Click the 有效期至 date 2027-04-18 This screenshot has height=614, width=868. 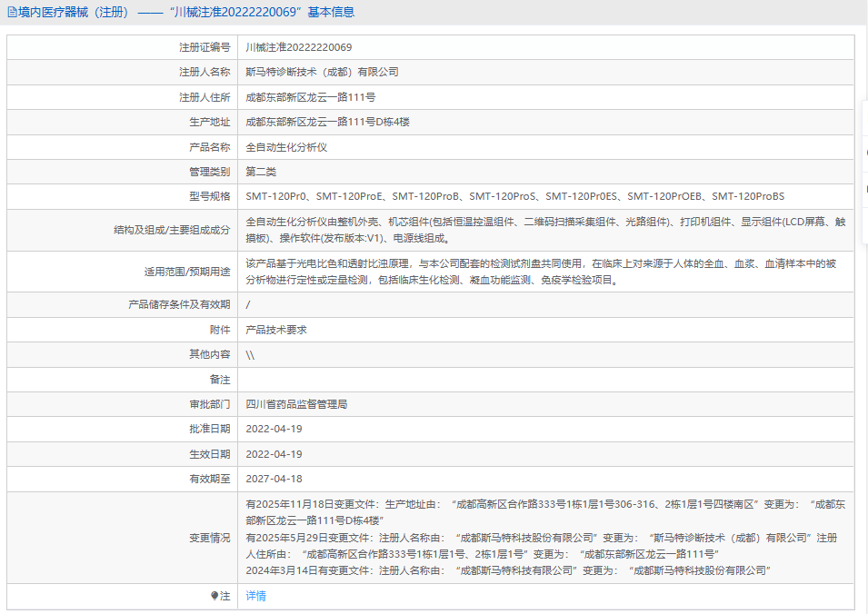pyautogui.click(x=274, y=479)
